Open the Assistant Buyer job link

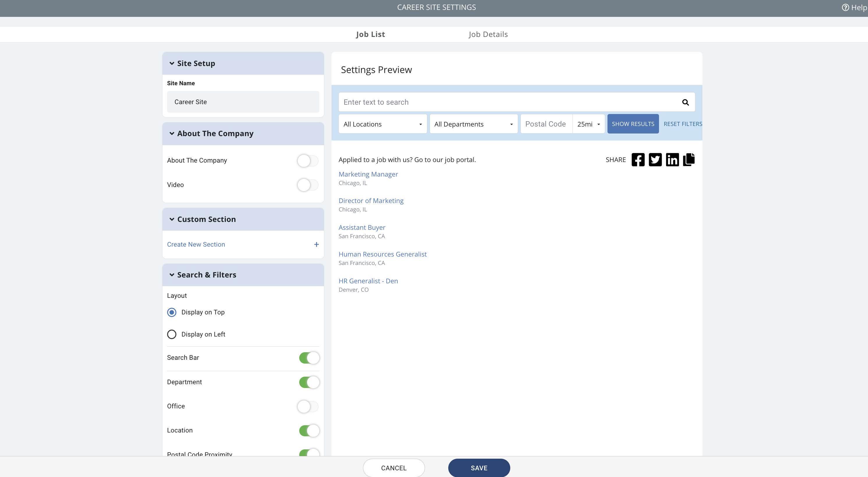362,227
